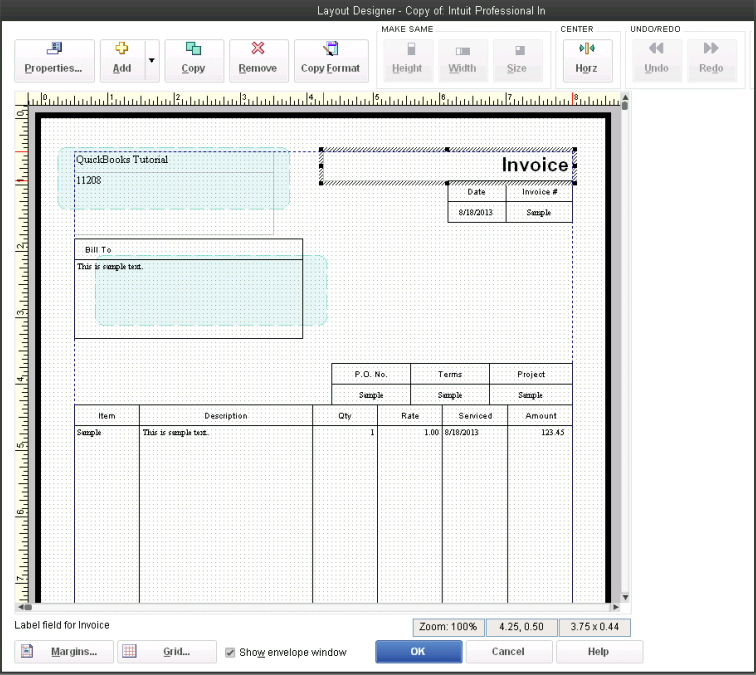The height and width of the screenshot is (675, 756).
Task: Click Make Same Width button
Action: [x=462, y=61]
